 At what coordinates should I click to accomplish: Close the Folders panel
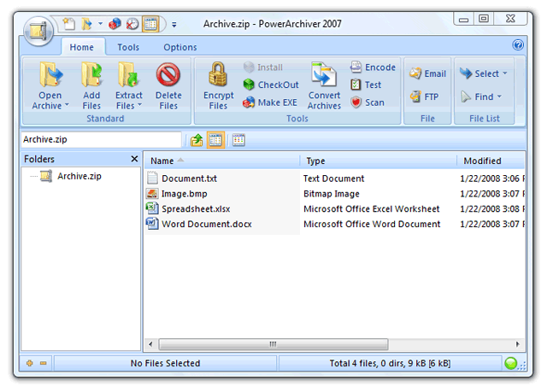[x=134, y=159]
